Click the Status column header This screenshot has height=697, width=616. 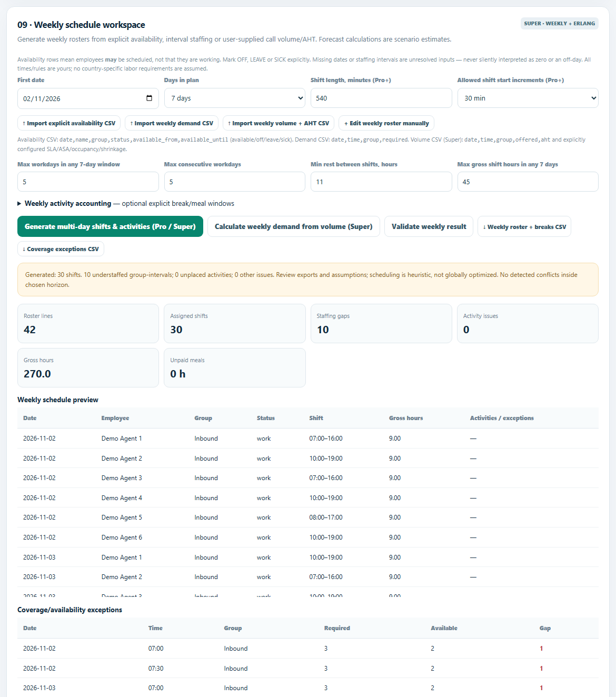[x=266, y=418]
